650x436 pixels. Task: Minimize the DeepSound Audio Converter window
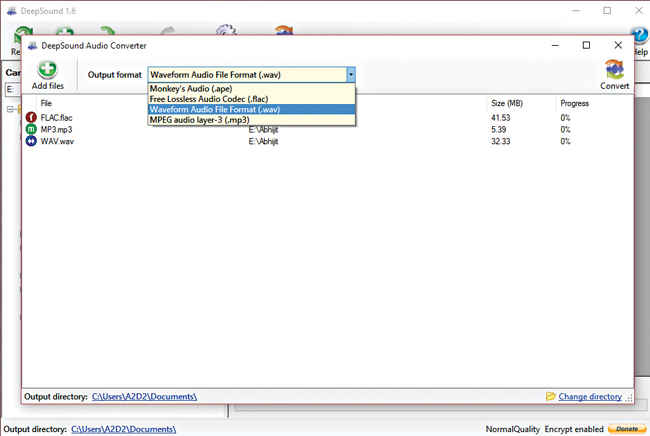[x=555, y=45]
